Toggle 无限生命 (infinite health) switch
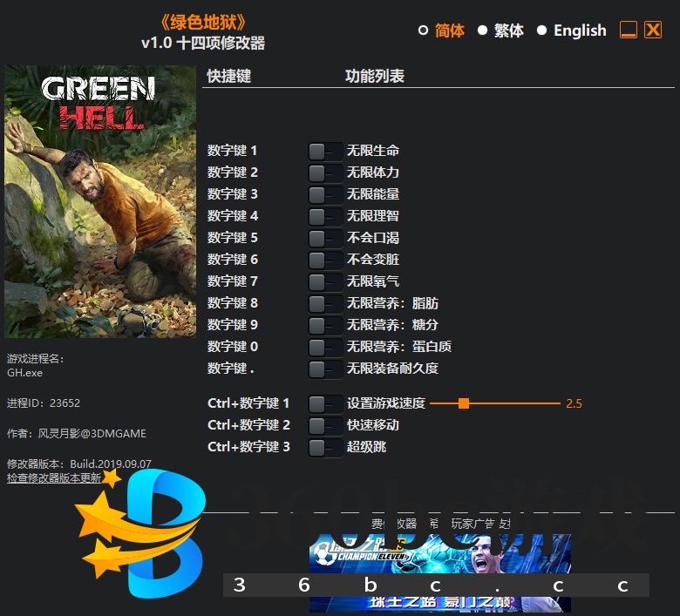 325,152
